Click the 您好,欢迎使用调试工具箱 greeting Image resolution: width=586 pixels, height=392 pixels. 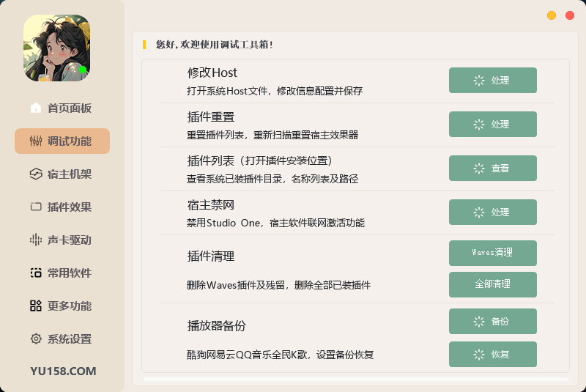(215, 45)
